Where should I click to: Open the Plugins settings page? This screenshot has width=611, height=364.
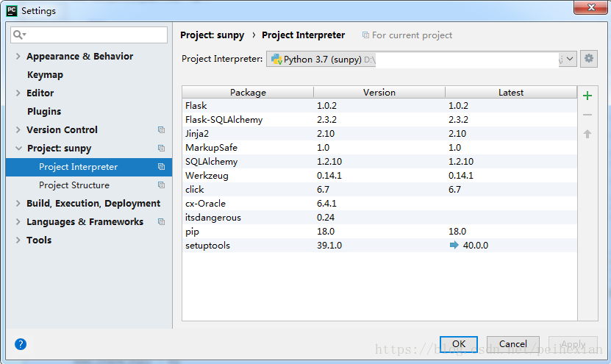pyautogui.click(x=44, y=112)
